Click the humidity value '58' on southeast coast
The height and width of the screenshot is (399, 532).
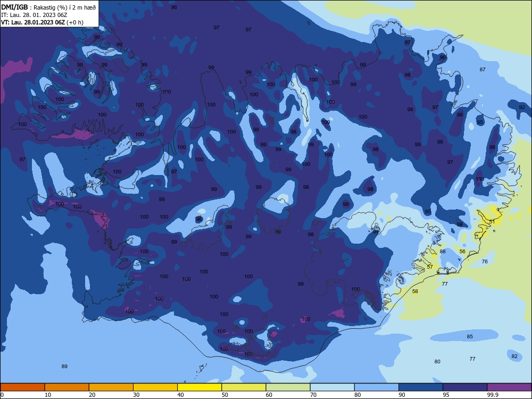[415, 292]
